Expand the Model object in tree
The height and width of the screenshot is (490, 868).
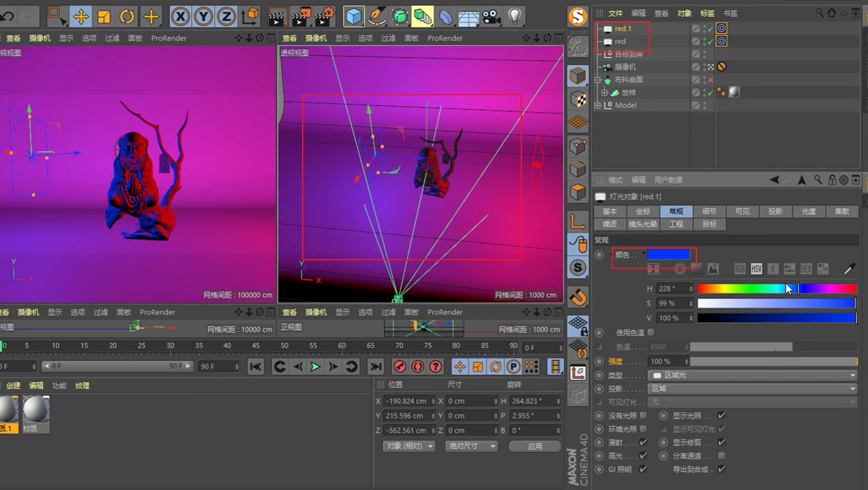pyautogui.click(x=598, y=105)
